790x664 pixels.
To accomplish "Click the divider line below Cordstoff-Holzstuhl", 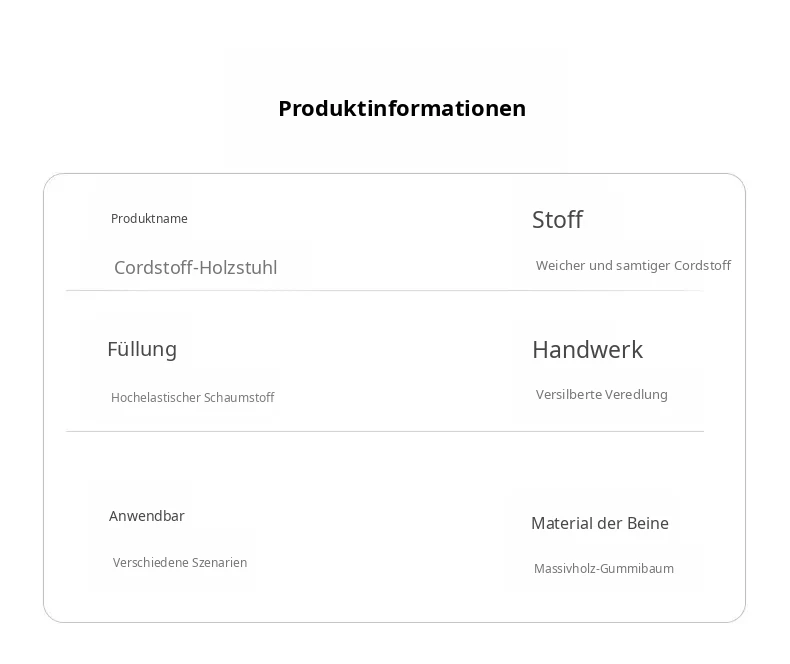I will coord(385,291).
